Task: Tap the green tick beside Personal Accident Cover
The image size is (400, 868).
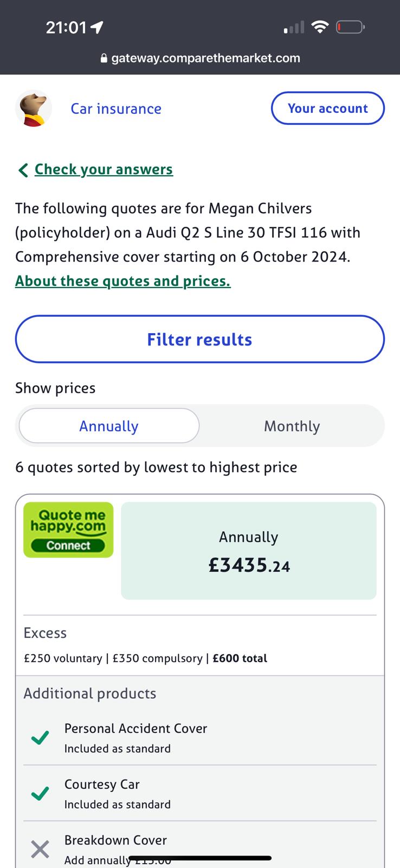Action: (x=40, y=738)
